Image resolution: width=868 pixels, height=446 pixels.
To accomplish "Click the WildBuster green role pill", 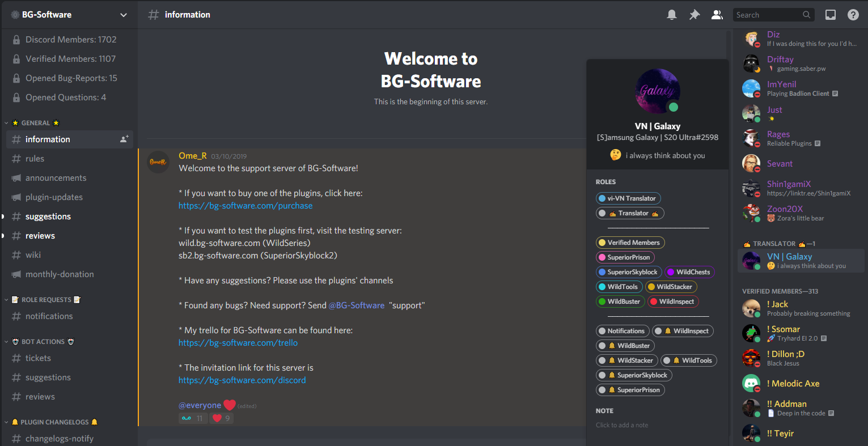I will tap(621, 301).
